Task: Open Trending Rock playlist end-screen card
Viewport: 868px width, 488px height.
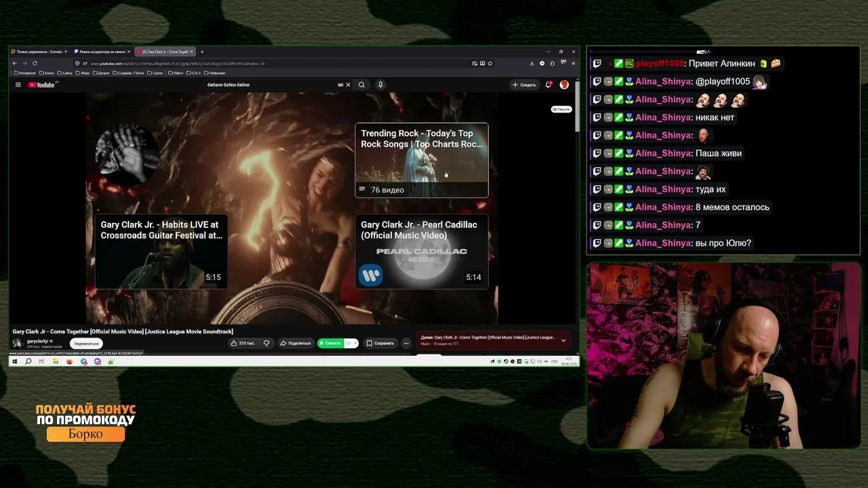Action: (422, 160)
